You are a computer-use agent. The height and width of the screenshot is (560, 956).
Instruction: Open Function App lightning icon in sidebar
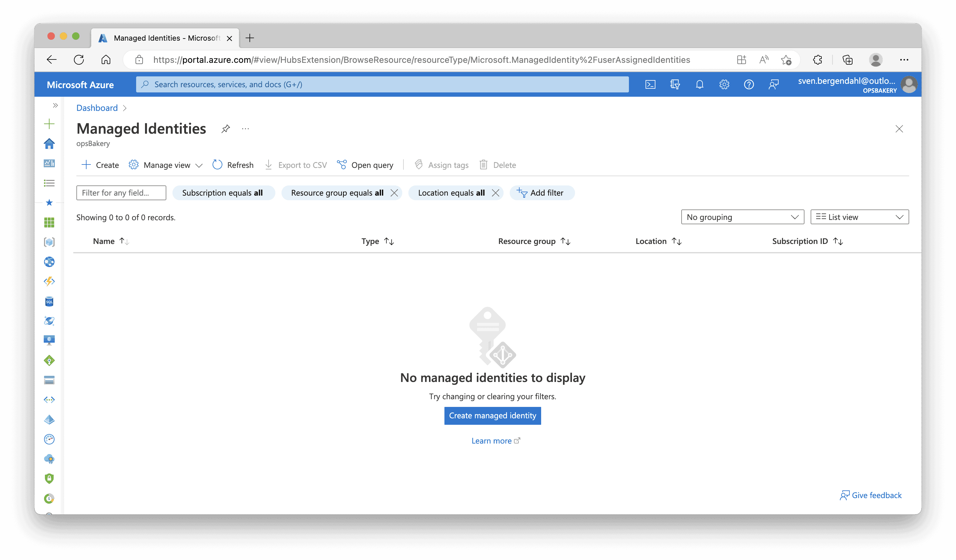tap(49, 282)
